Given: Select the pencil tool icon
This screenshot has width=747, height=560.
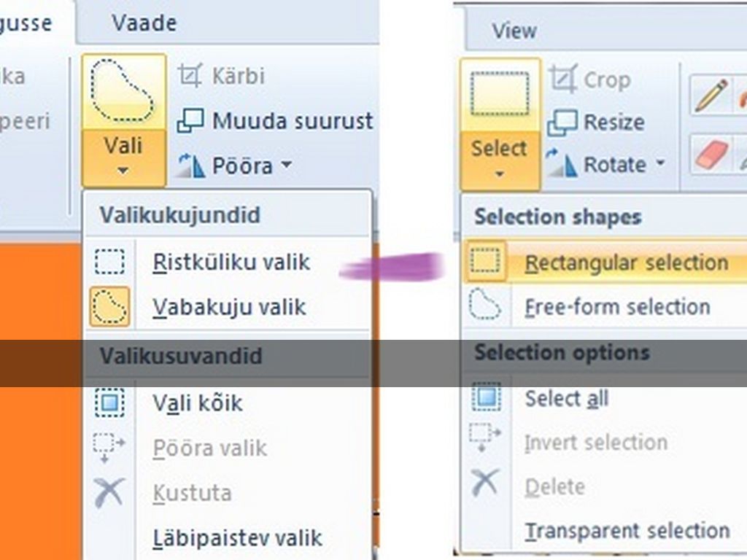Looking at the screenshot, I should pyautogui.click(x=710, y=96).
